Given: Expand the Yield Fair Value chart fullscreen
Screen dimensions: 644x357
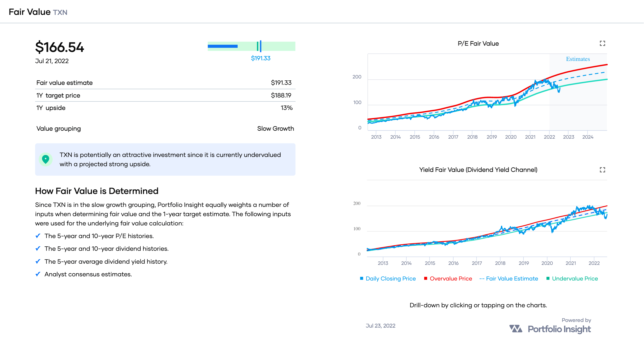Looking at the screenshot, I should click(602, 170).
